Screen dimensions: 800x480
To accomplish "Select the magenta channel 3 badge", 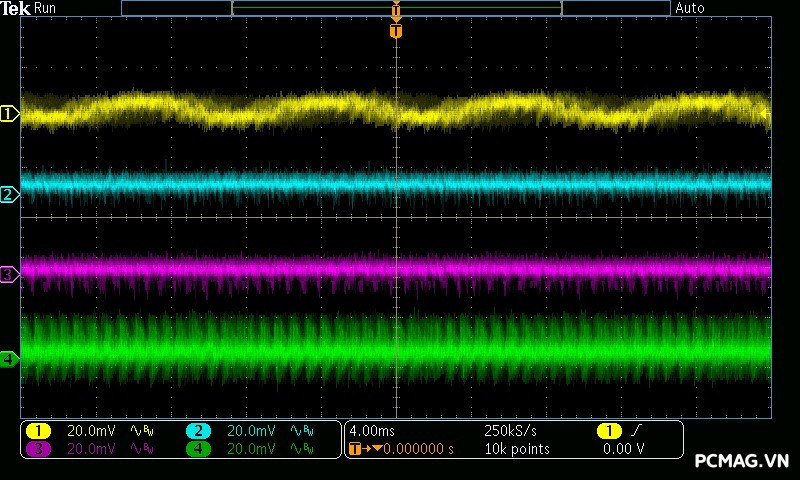I will coord(39,449).
